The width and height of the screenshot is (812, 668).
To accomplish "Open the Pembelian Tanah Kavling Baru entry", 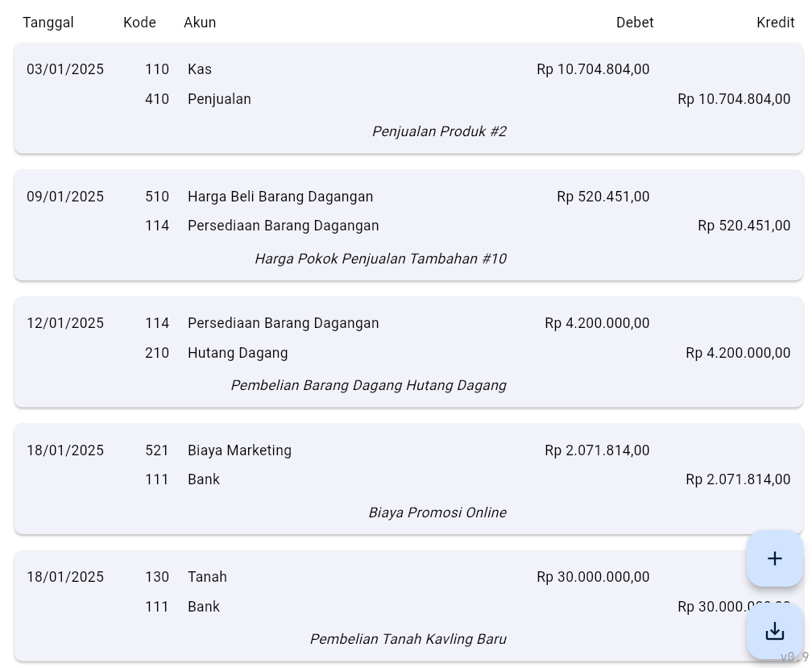I will coord(408,639).
